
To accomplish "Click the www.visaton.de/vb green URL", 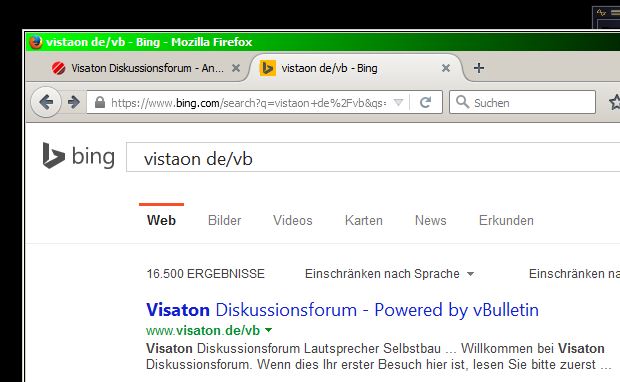I will tap(203, 330).
